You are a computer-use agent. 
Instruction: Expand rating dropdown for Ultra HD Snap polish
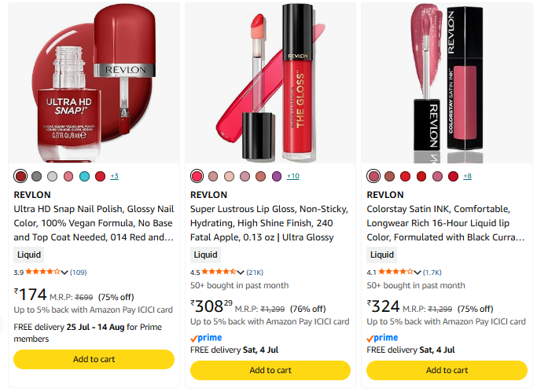pos(64,273)
